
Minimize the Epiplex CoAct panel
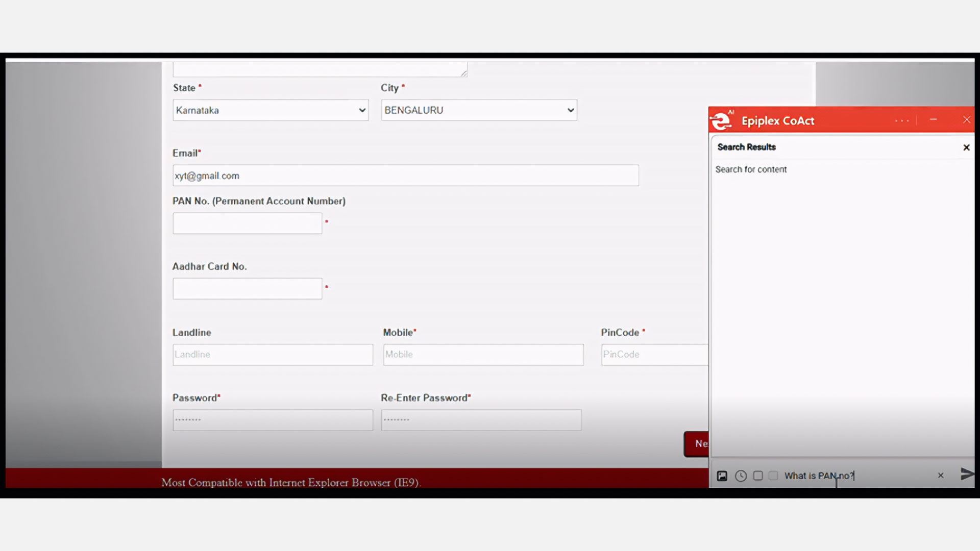pos(933,119)
